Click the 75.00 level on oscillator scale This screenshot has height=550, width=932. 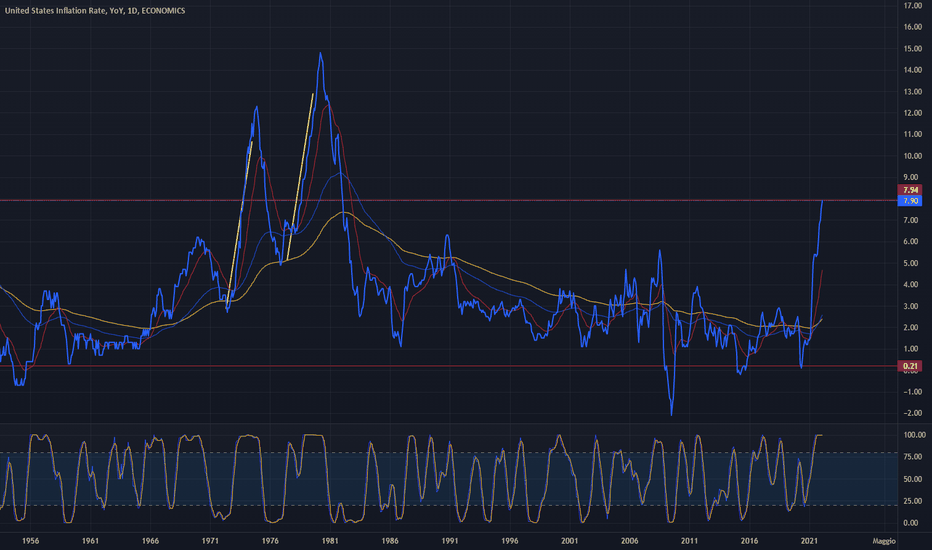(x=913, y=457)
